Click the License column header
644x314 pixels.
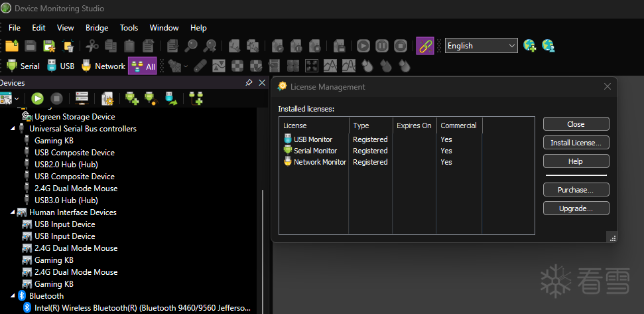coord(314,125)
